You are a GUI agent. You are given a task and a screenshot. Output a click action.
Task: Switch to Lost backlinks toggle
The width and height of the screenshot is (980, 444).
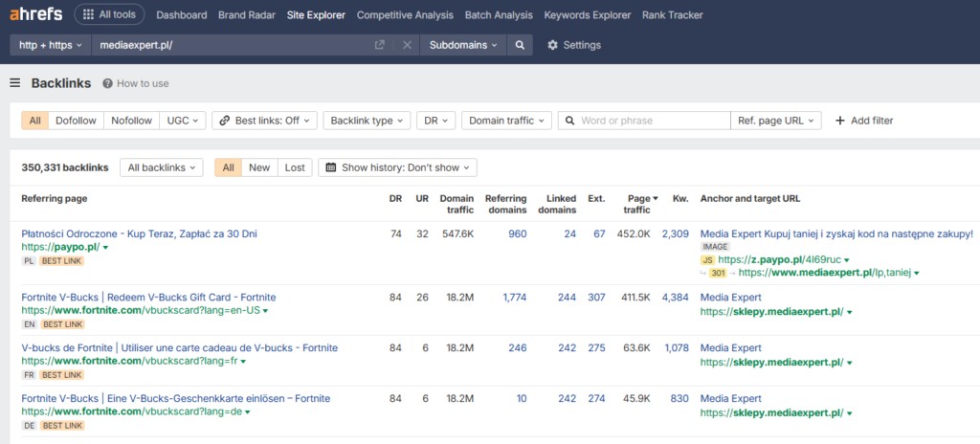pyautogui.click(x=295, y=167)
